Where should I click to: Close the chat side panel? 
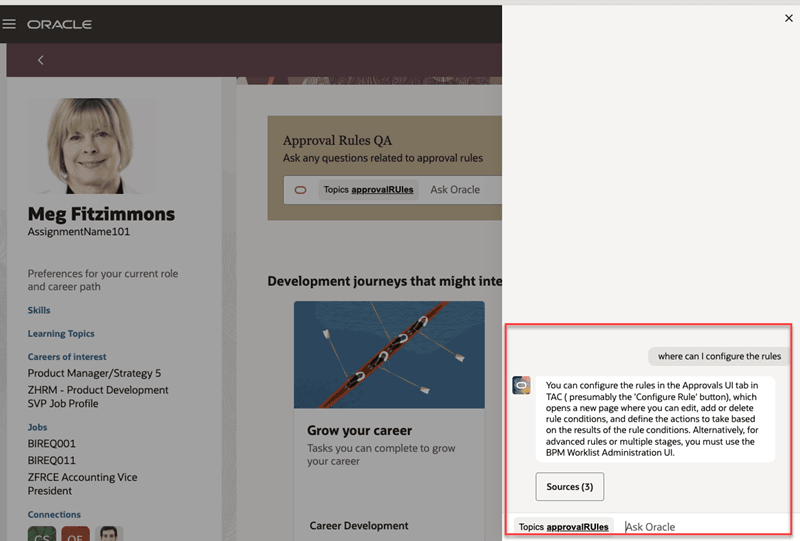click(x=788, y=18)
